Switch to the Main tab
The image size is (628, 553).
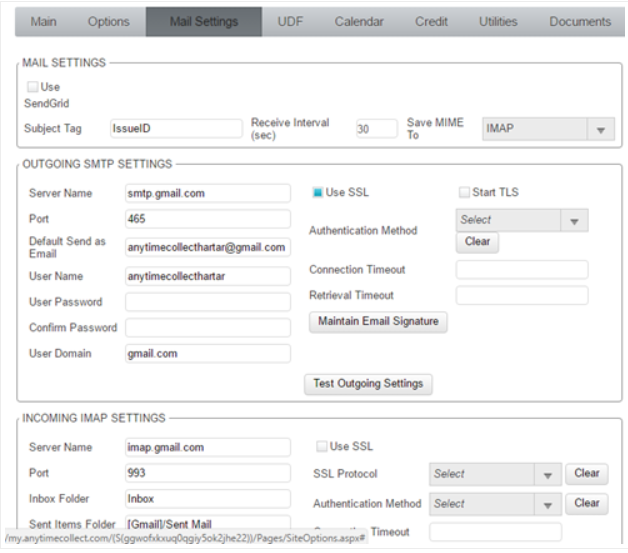click(43, 21)
